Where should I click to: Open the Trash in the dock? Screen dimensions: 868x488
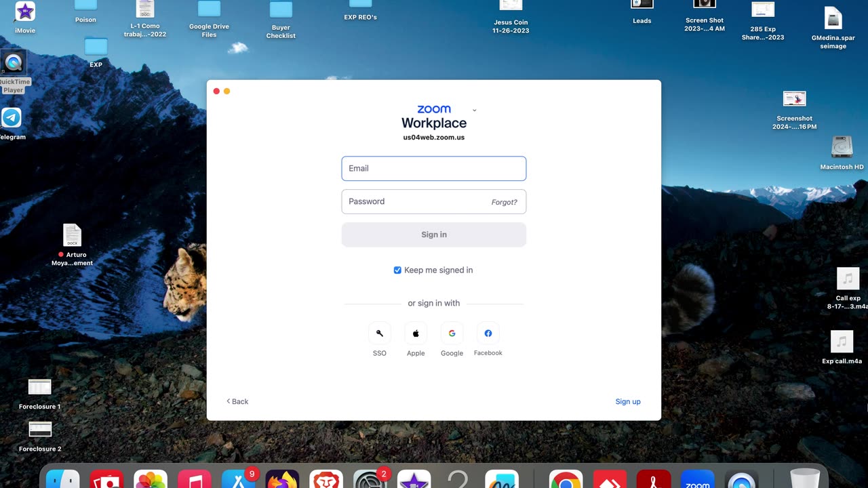click(805, 479)
